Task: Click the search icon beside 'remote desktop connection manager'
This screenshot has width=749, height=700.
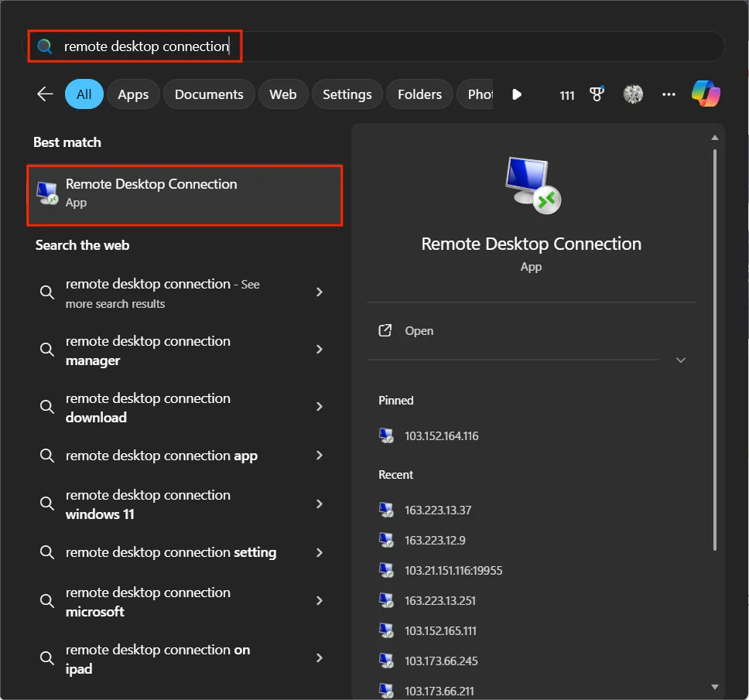Action: click(x=46, y=350)
